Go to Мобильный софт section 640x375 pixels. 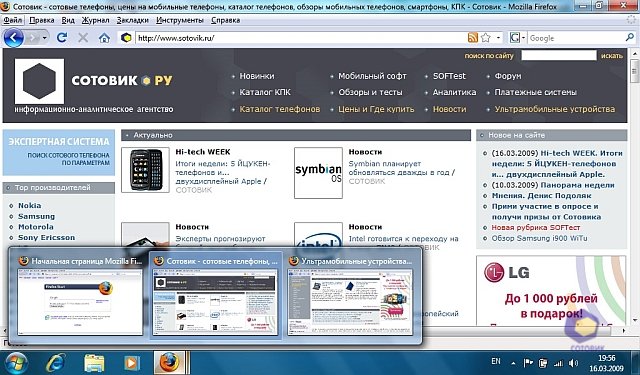(x=372, y=76)
